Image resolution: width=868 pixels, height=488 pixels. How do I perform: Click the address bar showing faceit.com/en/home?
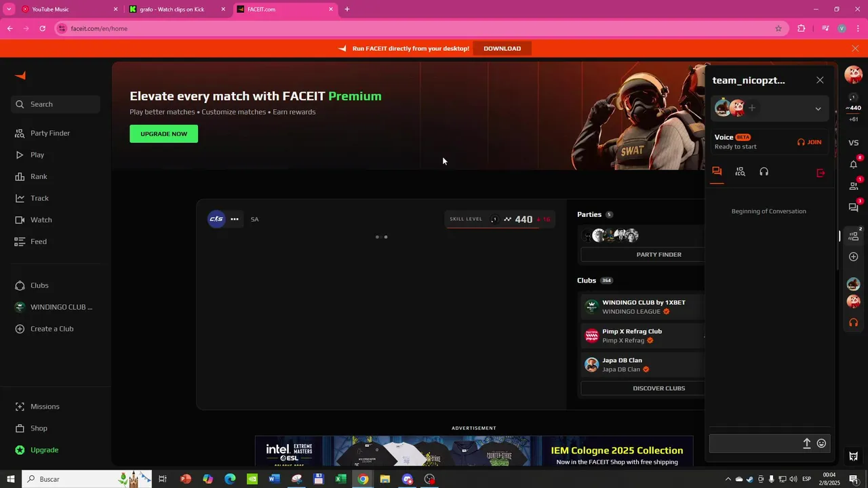[x=420, y=28]
